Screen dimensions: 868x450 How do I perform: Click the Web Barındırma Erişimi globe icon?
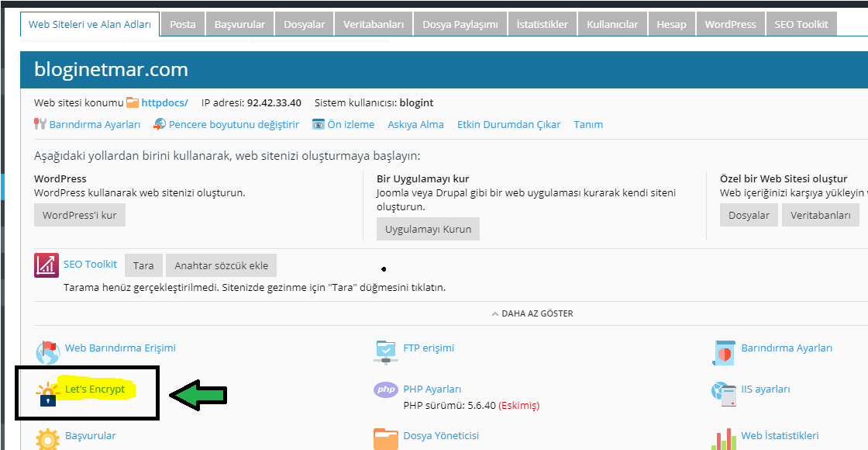(x=47, y=352)
